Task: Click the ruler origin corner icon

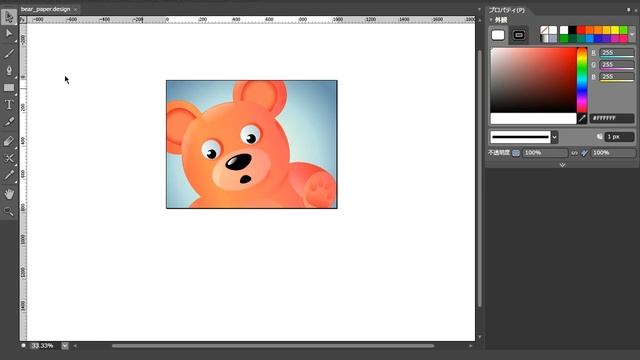Action: click(x=23, y=20)
